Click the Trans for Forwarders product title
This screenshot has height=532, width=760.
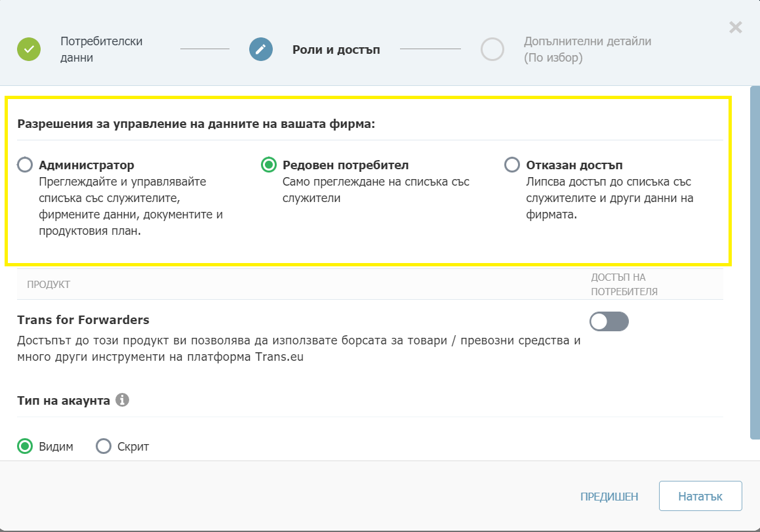click(83, 320)
